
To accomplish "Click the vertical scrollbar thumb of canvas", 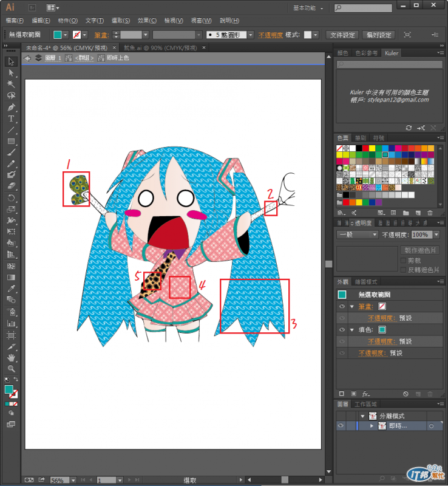I will pyautogui.click(x=329, y=264).
